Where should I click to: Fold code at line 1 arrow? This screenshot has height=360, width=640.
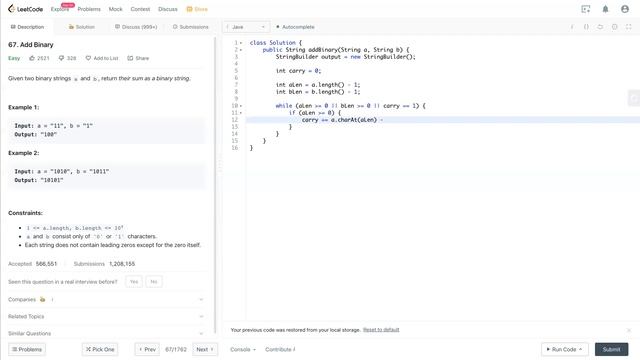241,43
